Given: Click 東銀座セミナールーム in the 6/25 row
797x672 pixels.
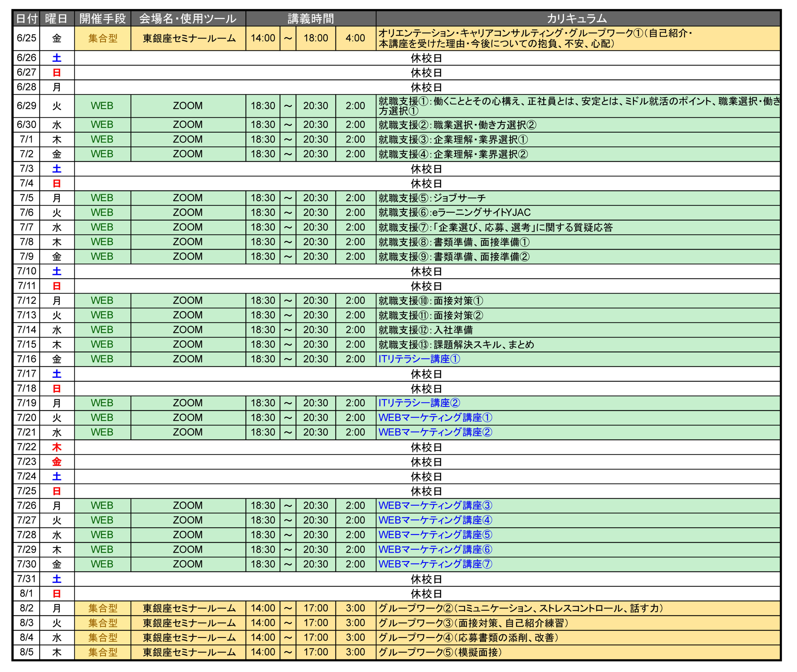Looking at the screenshot, I should [188, 38].
